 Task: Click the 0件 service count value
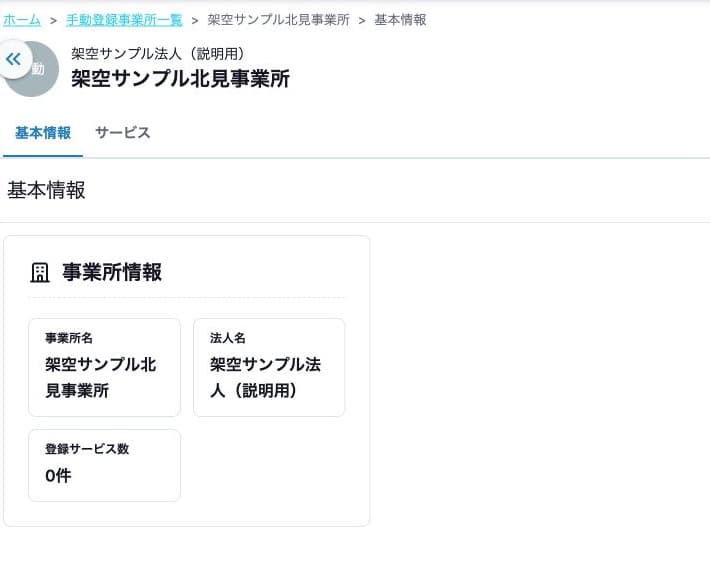pyautogui.click(x=58, y=476)
